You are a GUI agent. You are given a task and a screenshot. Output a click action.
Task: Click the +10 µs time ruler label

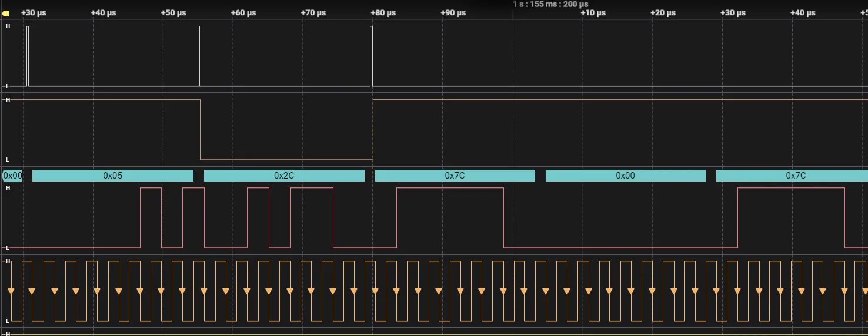point(593,13)
